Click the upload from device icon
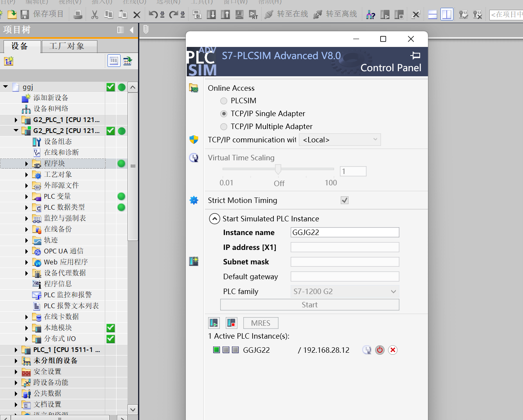523x420 pixels. click(225, 14)
